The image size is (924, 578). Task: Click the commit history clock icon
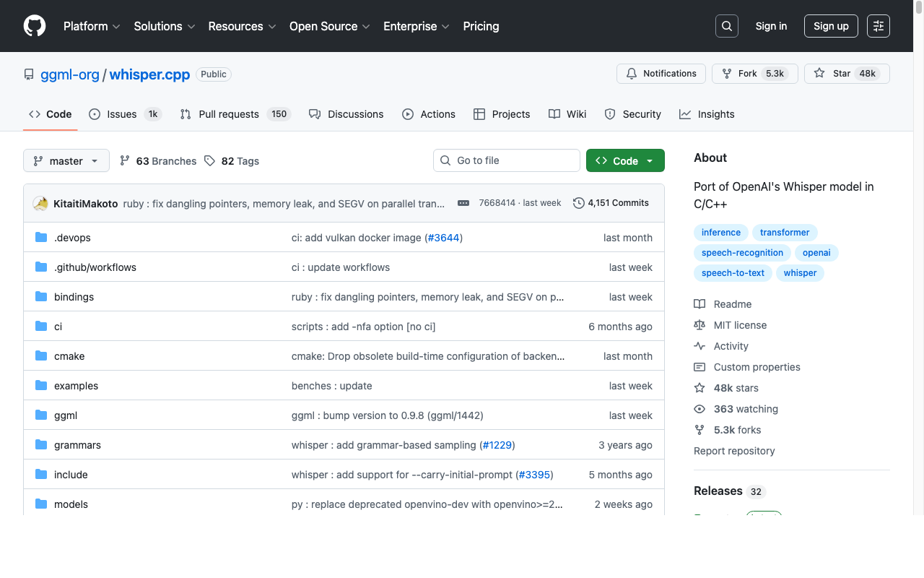(578, 202)
